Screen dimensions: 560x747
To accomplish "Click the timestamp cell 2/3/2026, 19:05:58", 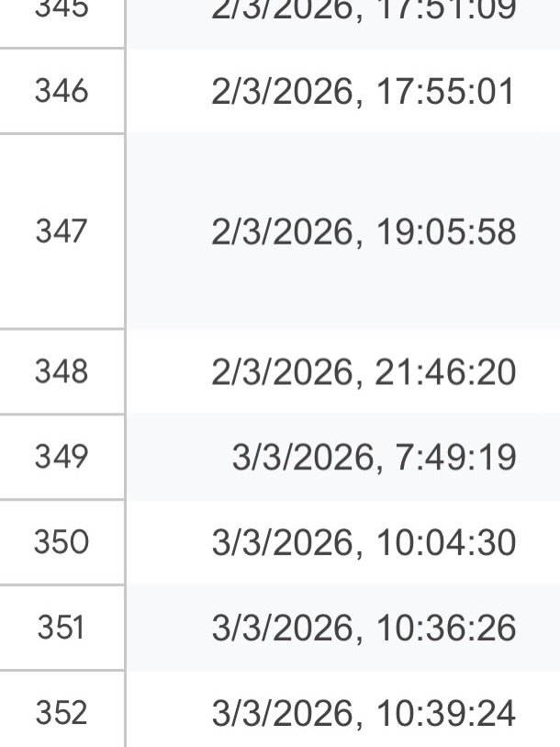I will (363, 232).
